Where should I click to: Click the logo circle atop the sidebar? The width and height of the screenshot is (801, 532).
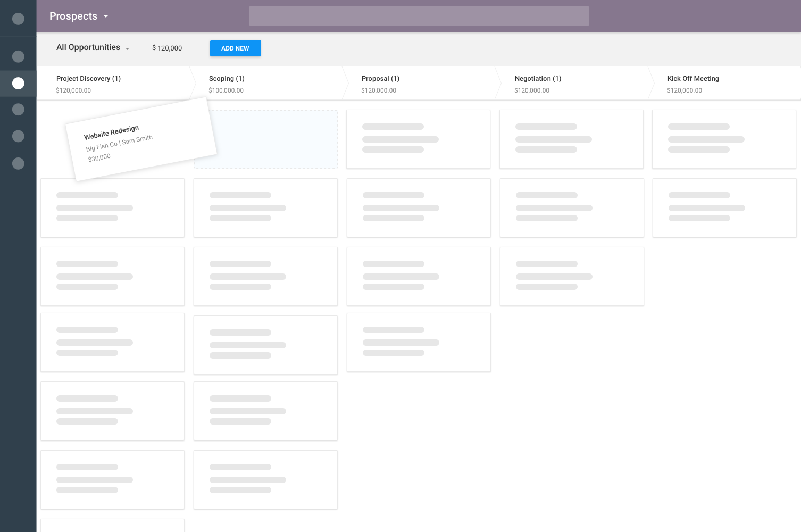click(x=18, y=19)
